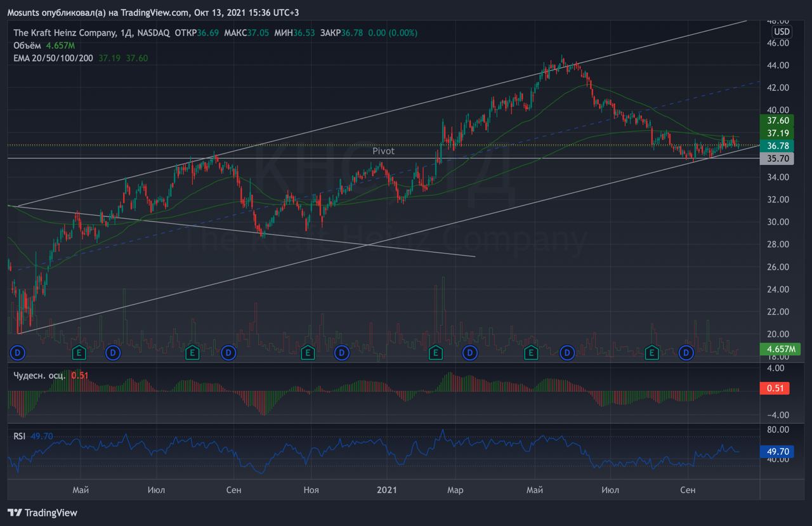Click the RSI value 49.70 in legend
This screenshot has width=812, height=526.
click(41, 436)
